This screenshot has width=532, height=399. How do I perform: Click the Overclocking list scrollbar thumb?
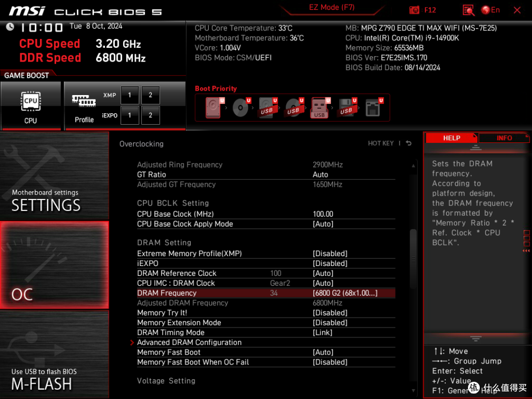pos(413,259)
